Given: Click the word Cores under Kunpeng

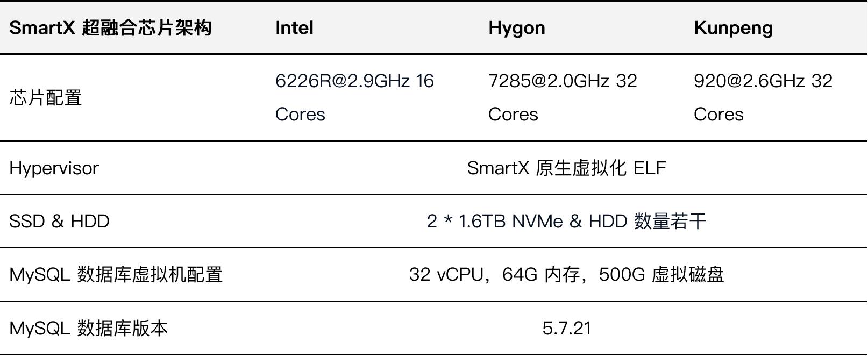Looking at the screenshot, I should [718, 115].
